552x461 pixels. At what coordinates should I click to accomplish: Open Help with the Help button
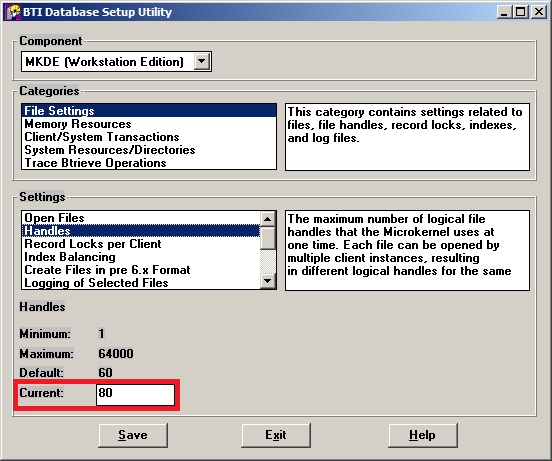pyautogui.click(x=422, y=435)
